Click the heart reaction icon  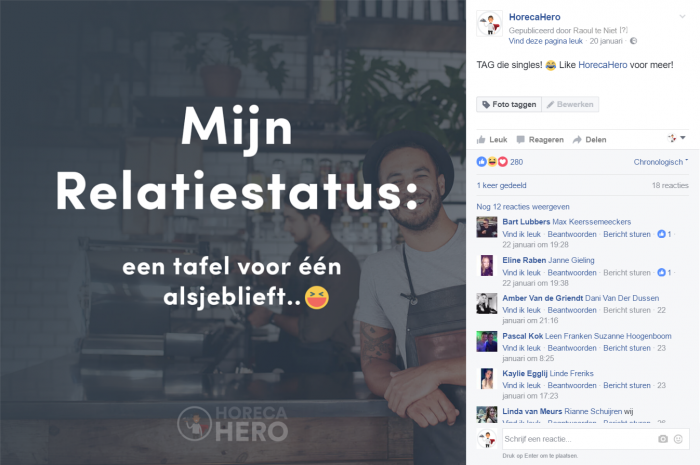pyautogui.click(x=503, y=162)
